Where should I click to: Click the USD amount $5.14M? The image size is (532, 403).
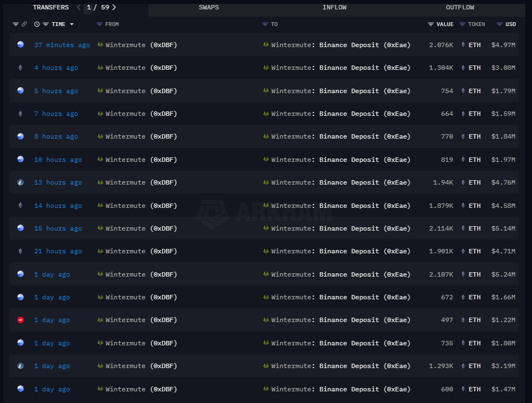tap(503, 228)
